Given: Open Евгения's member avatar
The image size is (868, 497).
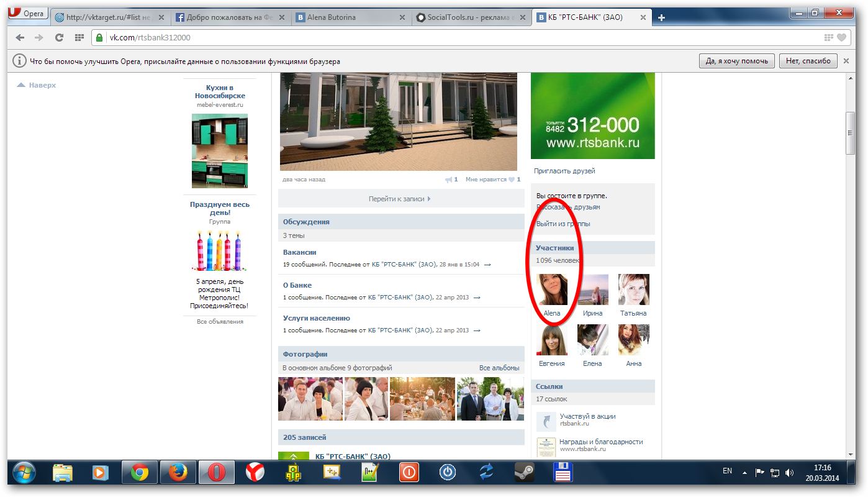Looking at the screenshot, I should point(552,340).
